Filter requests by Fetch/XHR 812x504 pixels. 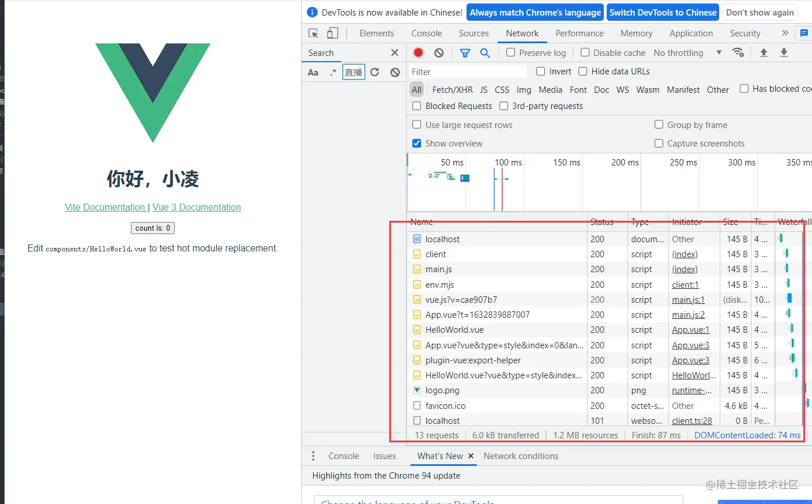tap(452, 89)
